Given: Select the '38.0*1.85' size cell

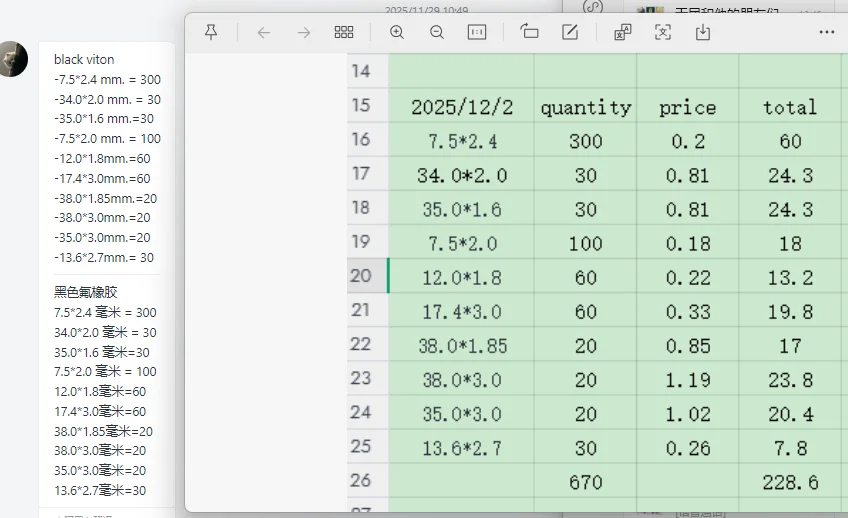Looking at the screenshot, I should pyautogui.click(x=461, y=344).
